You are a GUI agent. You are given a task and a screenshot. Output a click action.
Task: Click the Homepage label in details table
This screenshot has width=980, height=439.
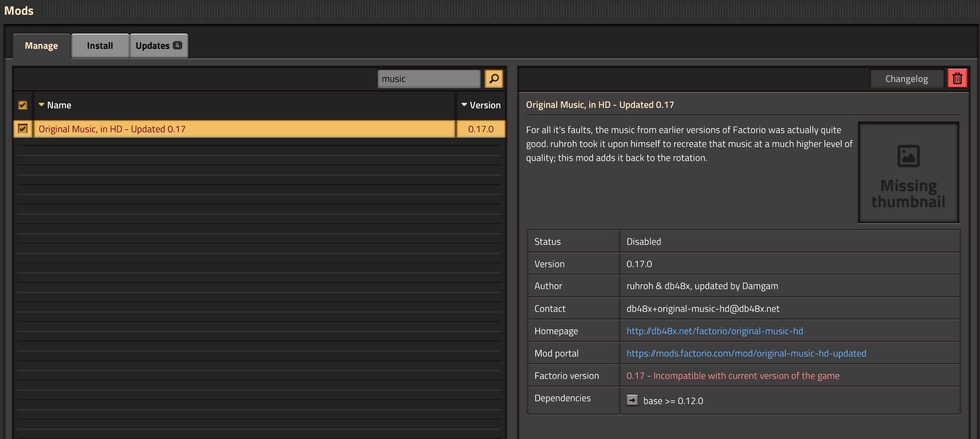556,331
